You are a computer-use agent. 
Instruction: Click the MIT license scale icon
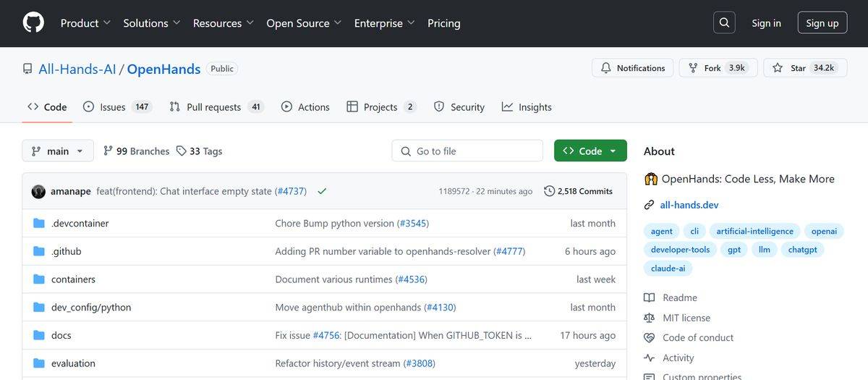pyautogui.click(x=649, y=318)
